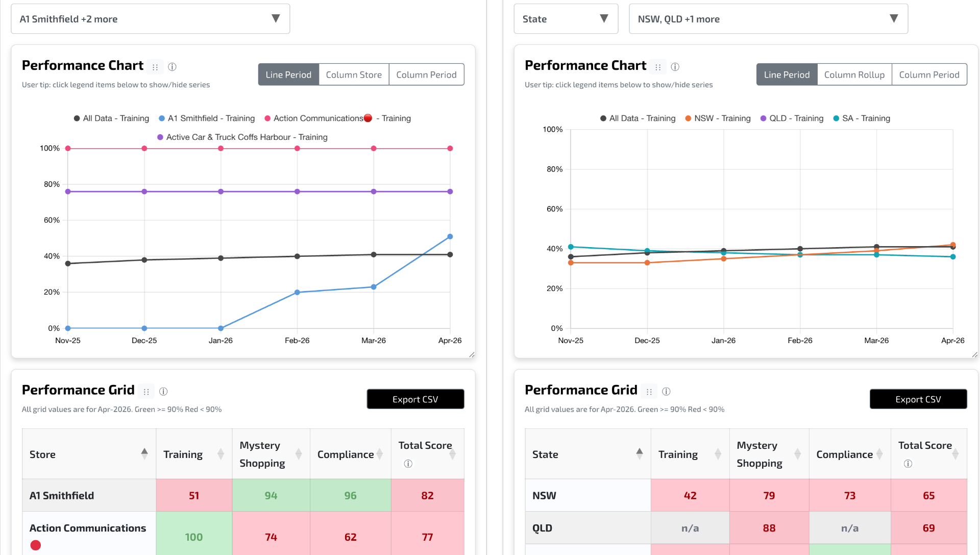980x555 pixels.
Task: Click A1 Smithfield Compliance value 96
Action: 351,495
